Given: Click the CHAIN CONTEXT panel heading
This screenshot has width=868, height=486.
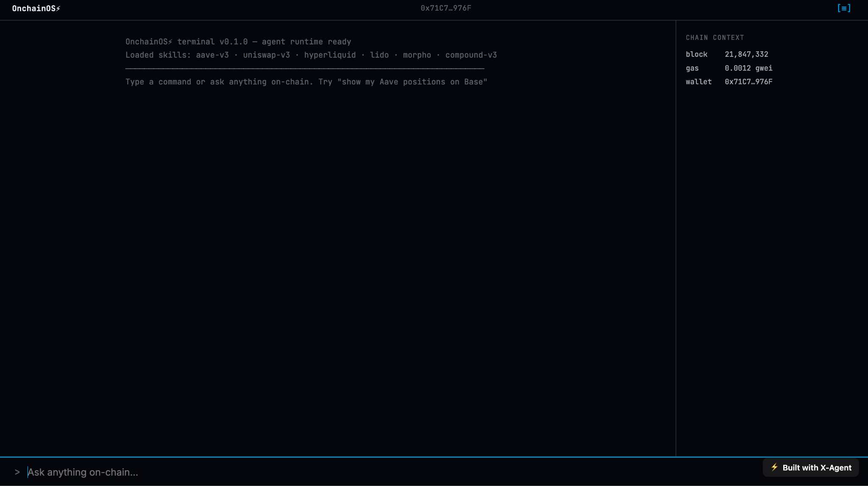Looking at the screenshot, I should [x=715, y=37].
